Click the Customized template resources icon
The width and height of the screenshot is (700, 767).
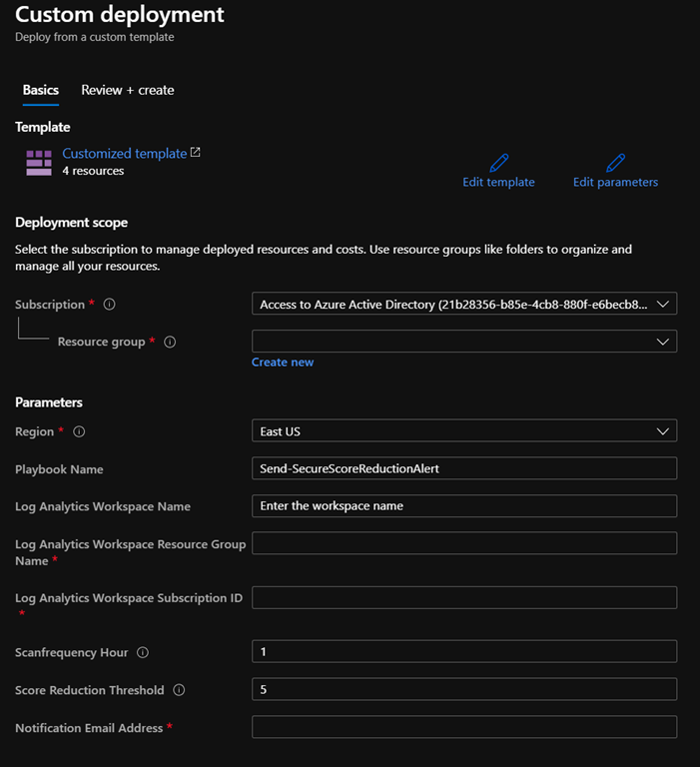click(x=39, y=163)
